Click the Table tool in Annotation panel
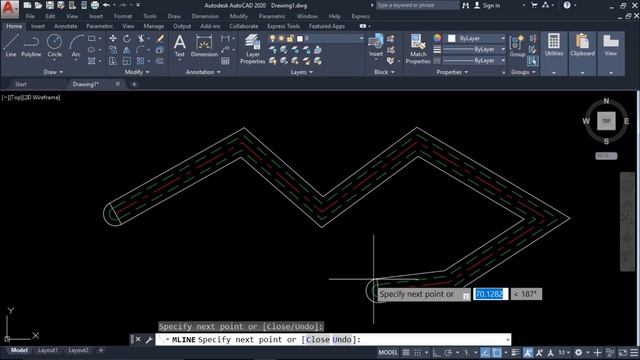The height and width of the screenshot is (360, 640). [x=225, y=61]
